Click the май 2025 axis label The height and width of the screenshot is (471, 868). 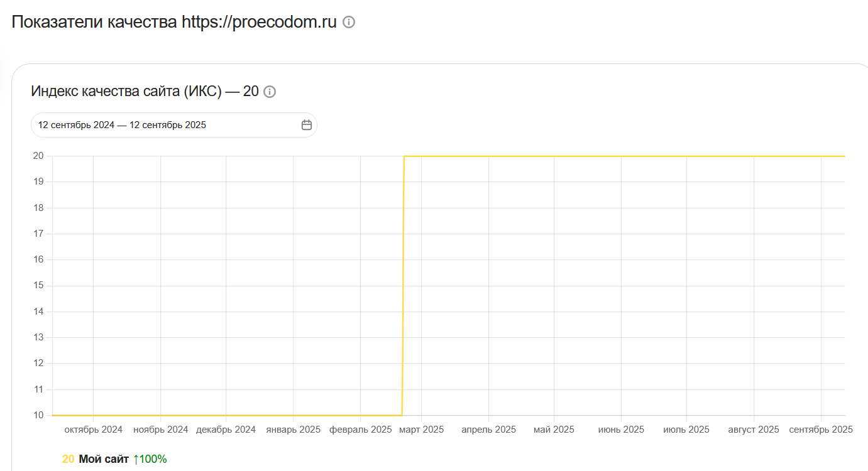coord(554,430)
